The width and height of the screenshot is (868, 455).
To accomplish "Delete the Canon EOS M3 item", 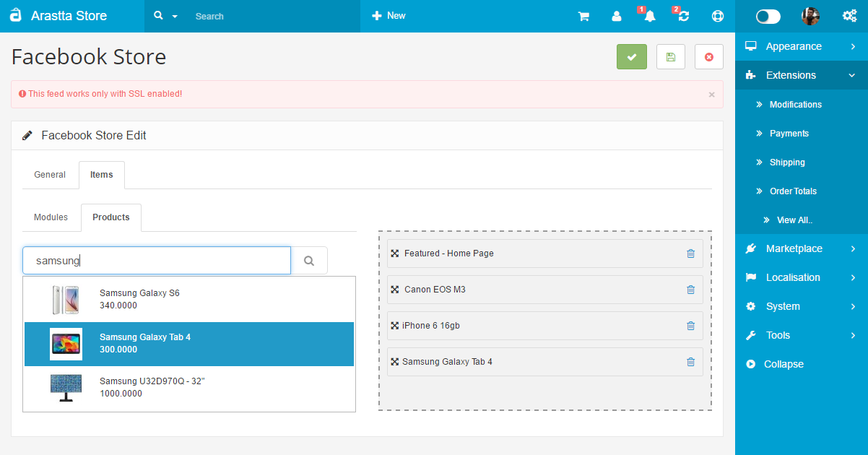I will point(690,290).
